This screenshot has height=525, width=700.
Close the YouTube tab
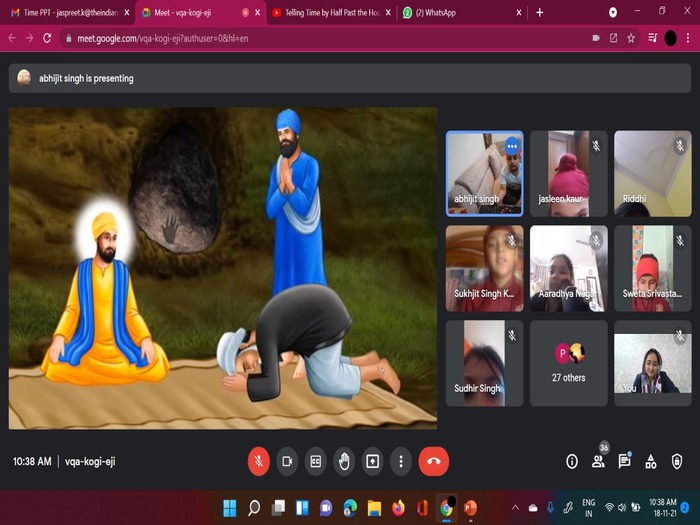tap(388, 12)
